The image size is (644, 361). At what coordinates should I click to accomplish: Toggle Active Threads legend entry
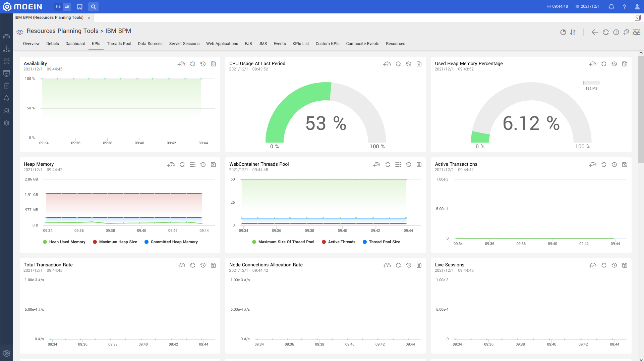point(338,242)
